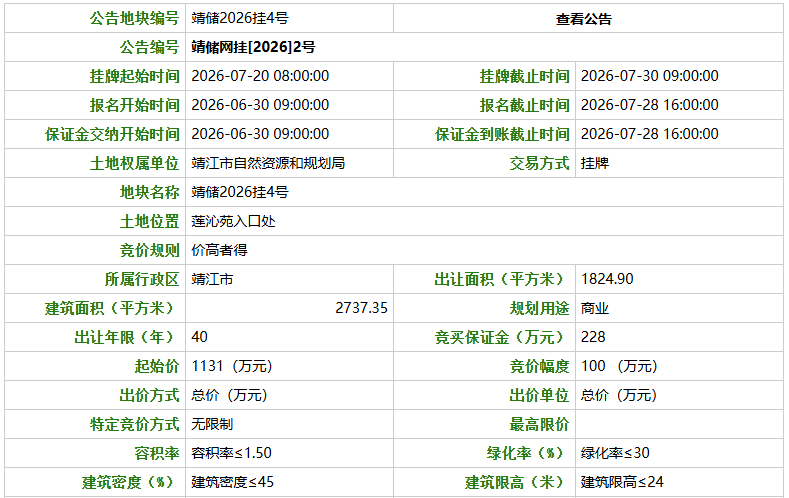The width and height of the screenshot is (789, 498).
Task: Select land owner 靖江市自然资源和规划局
Action: coord(268,163)
